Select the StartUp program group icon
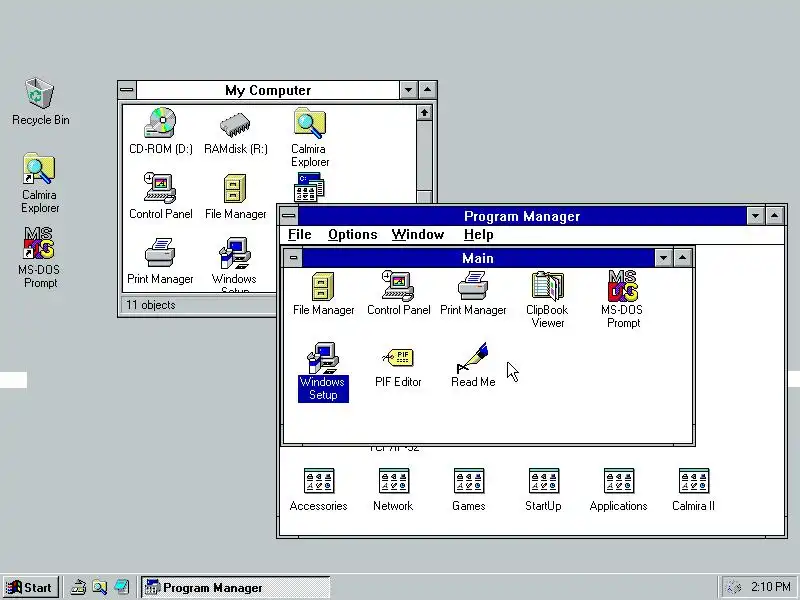The width and height of the screenshot is (800, 600). pos(543,490)
